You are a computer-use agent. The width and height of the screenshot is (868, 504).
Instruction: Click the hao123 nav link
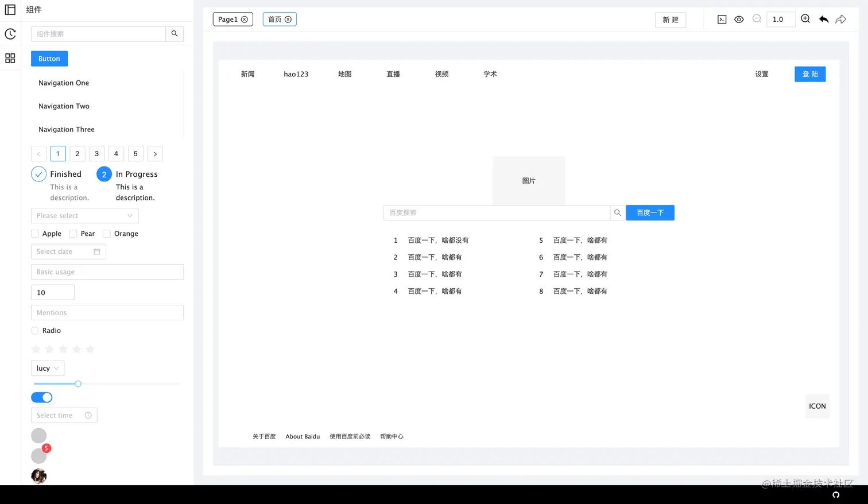296,74
